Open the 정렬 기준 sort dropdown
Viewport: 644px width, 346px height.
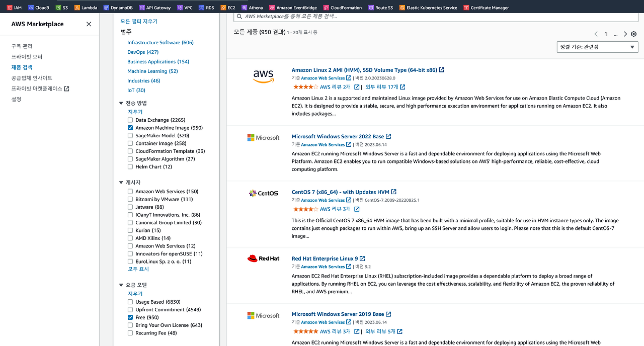[x=598, y=47]
